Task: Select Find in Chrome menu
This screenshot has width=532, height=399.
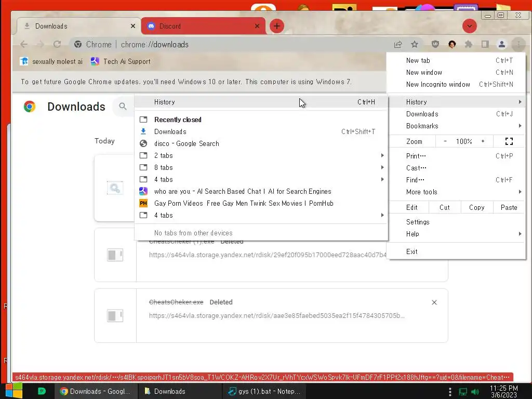Action: point(456,180)
